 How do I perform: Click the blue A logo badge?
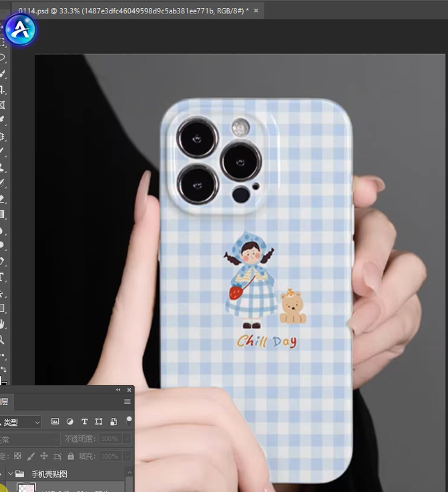coord(20,29)
